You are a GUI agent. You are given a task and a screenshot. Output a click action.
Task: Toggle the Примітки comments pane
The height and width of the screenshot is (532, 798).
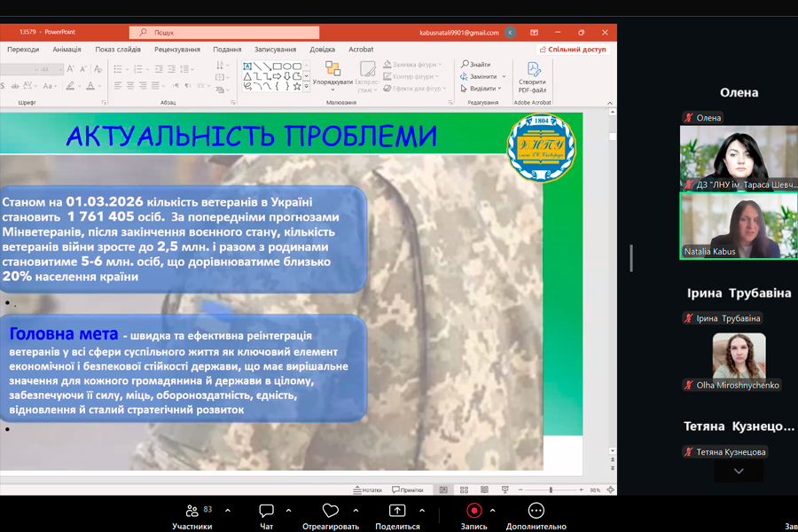[406, 489]
